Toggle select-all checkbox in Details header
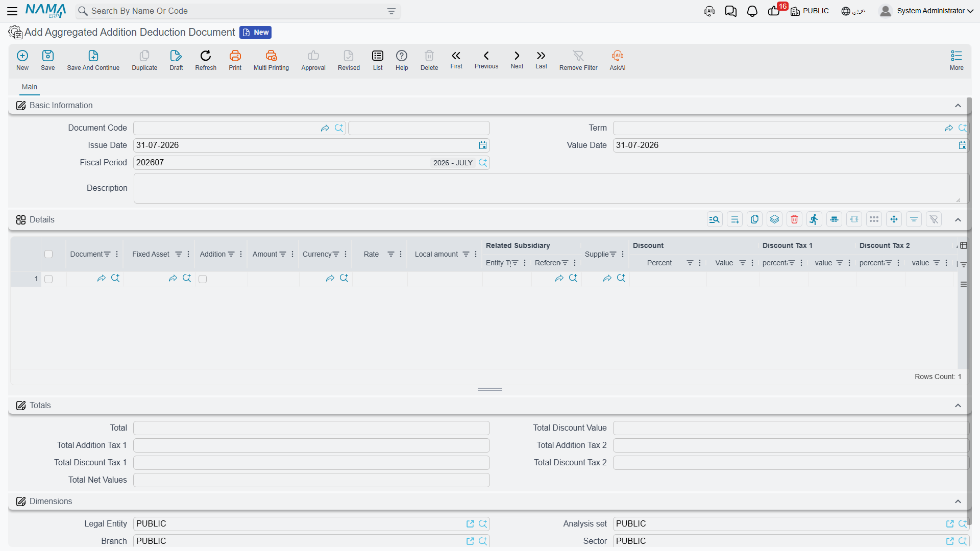 [48, 254]
